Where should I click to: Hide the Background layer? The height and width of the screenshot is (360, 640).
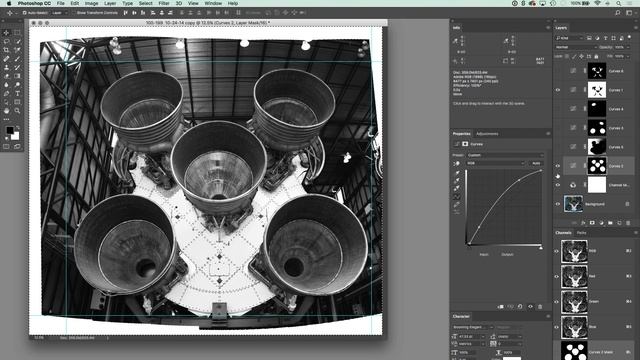click(x=558, y=204)
